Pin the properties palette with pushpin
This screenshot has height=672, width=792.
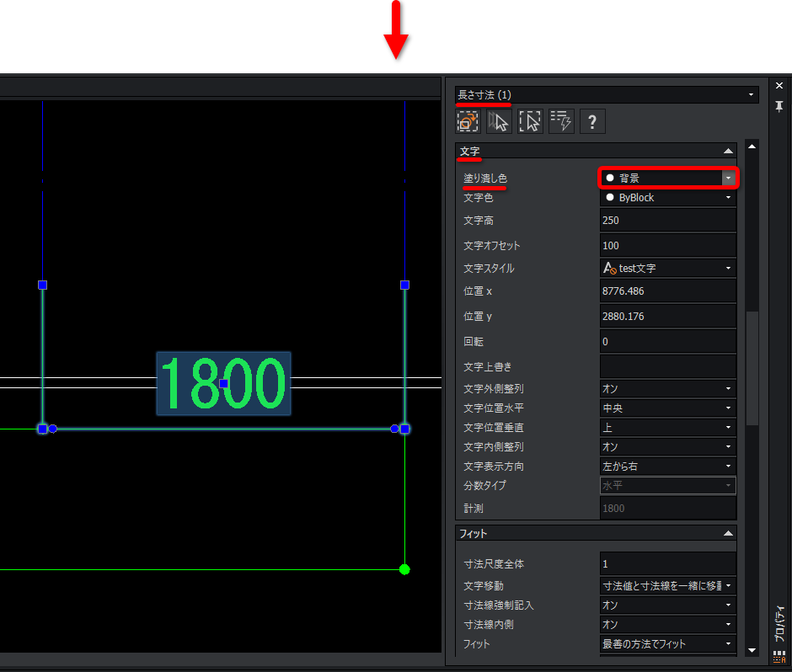pyautogui.click(x=779, y=106)
